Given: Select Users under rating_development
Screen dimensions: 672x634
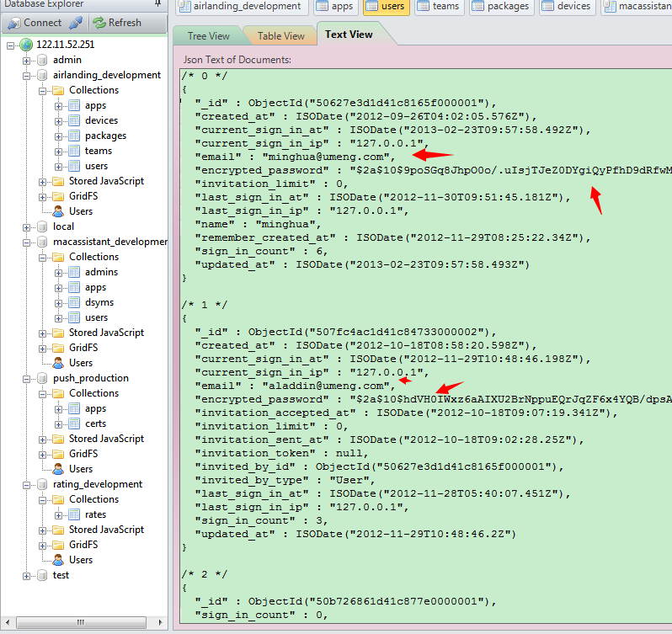Looking at the screenshot, I should (x=81, y=560).
